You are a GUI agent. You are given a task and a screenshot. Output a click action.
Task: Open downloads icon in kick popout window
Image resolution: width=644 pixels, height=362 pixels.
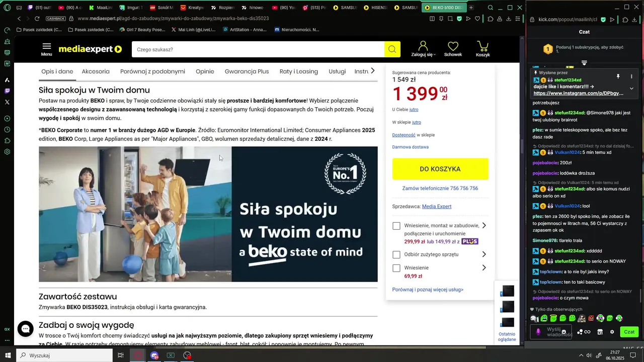coord(635,20)
